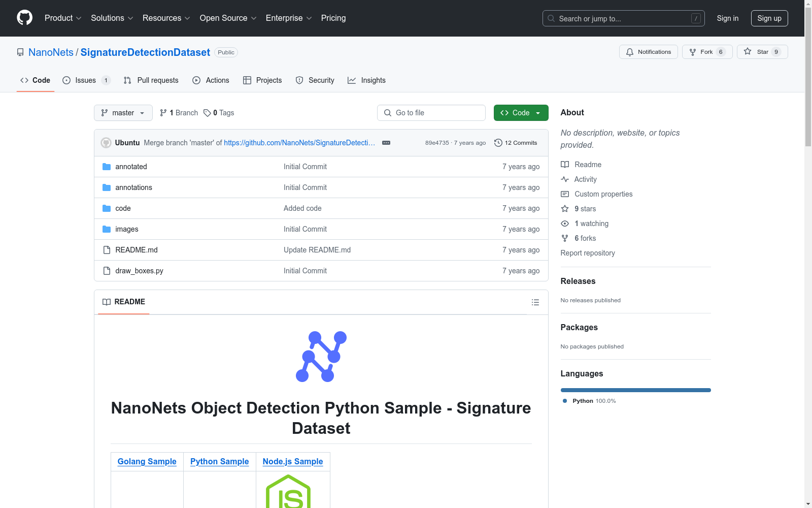Image resolution: width=812 pixels, height=508 pixels.
Task: Click the Fork icon button
Action: [x=707, y=52]
